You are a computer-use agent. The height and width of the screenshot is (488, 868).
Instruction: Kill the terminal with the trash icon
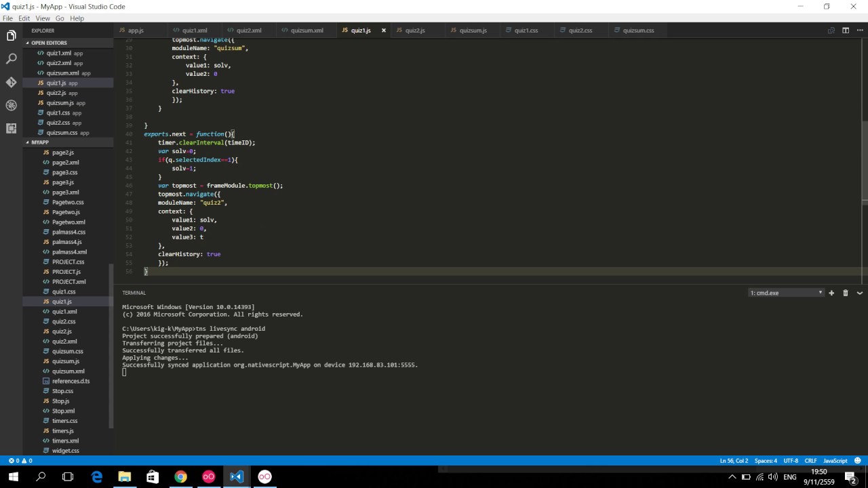coord(846,293)
